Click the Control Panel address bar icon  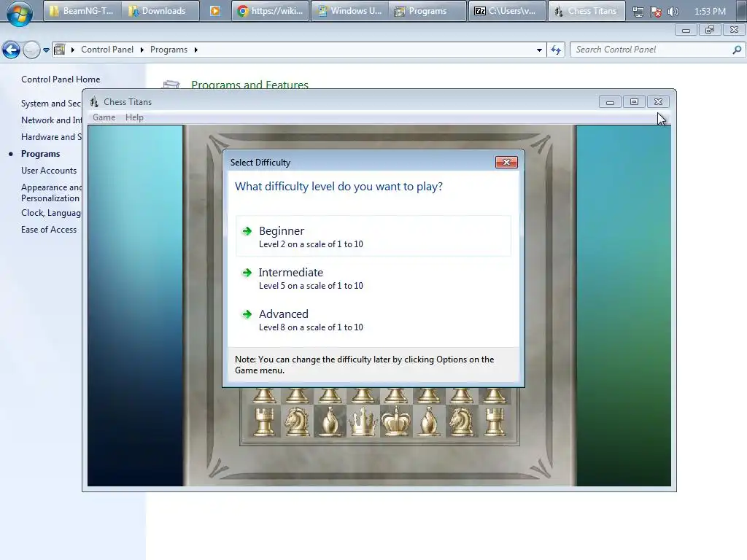click(60, 50)
